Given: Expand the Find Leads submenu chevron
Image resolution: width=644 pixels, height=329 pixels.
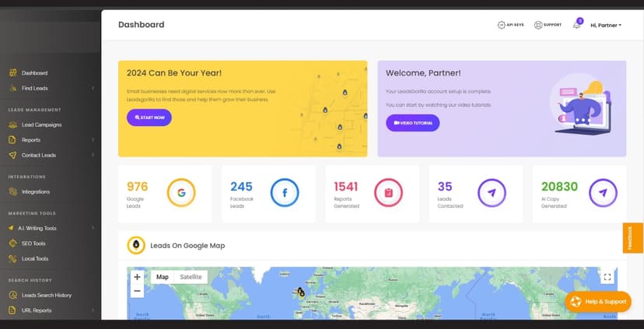Looking at the screenshot, I should click(93, 88).
